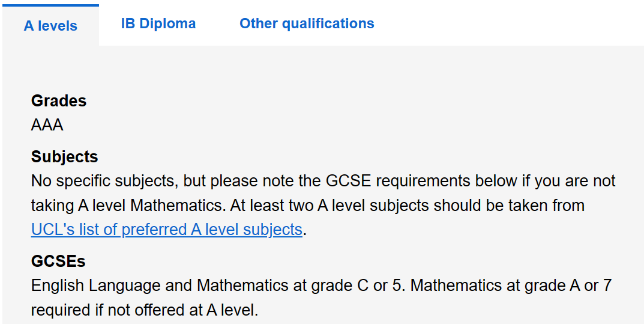Click the word "Mathematics" before "at grade A"

click(x=456, y=286)
